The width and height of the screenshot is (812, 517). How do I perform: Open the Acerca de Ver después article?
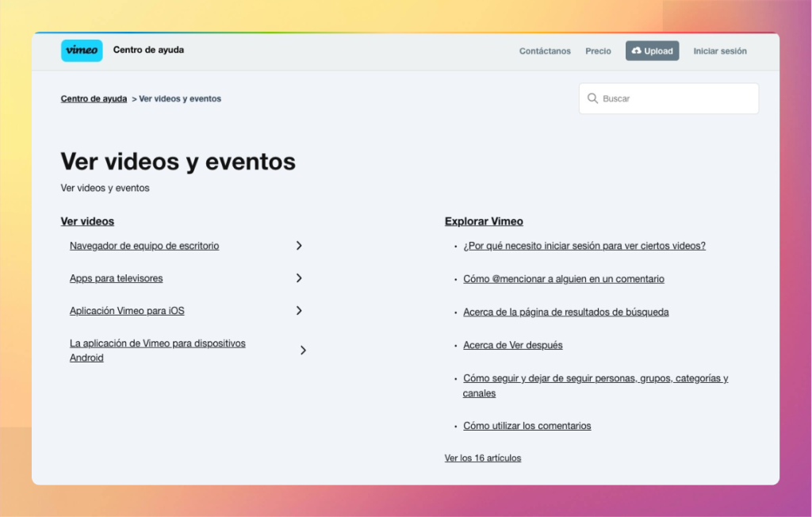pos(512,346)
